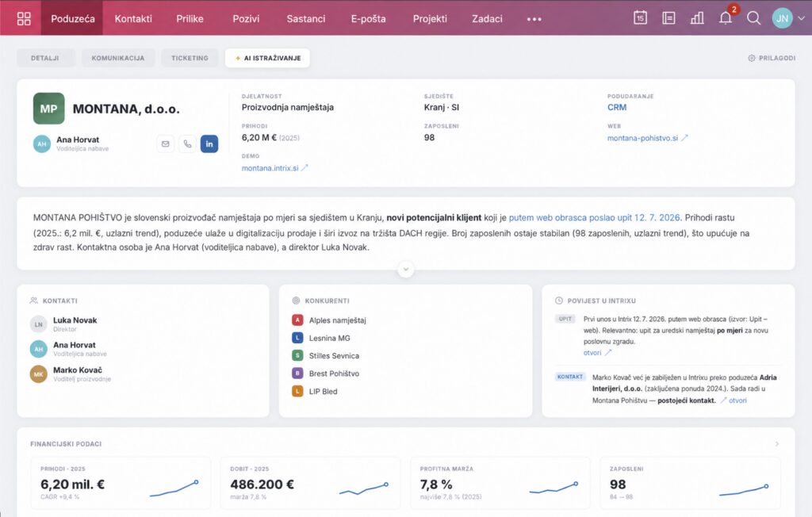Open the E-pošta module
Image resolution: width=812 pixels, height=517 pixels.
pos(368,19)
